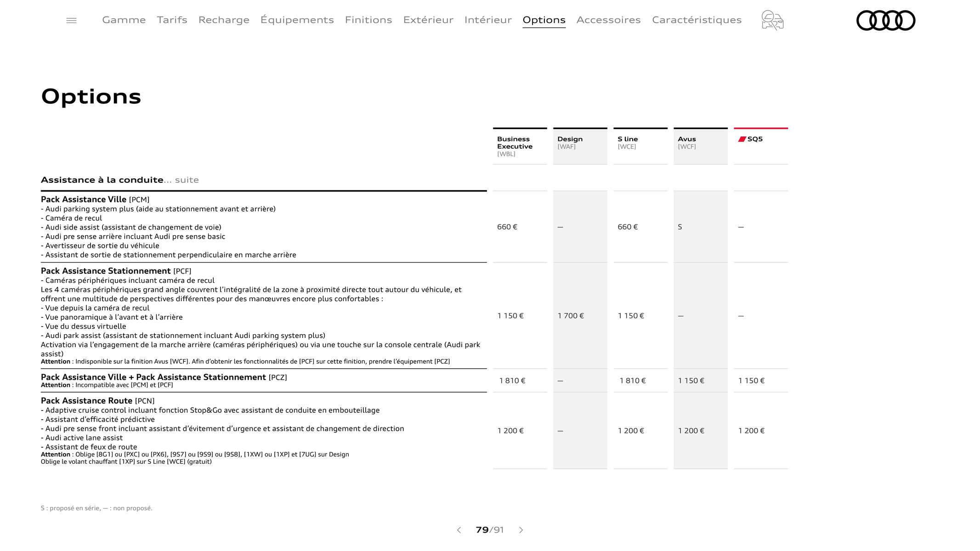Click the SQ5 column header
This screenshot has width=980, height=551.
pyautogui.click(x=760, y=146)
